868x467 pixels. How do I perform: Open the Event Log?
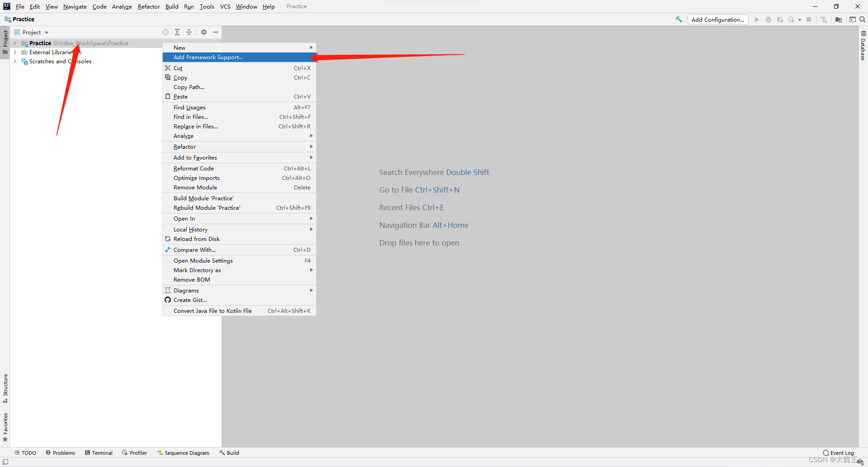[839, 453]
